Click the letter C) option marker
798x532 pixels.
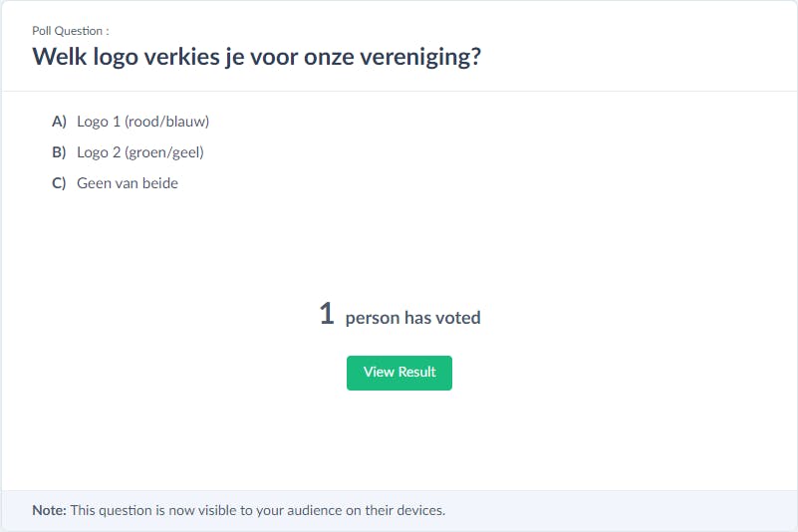(59, 183)
